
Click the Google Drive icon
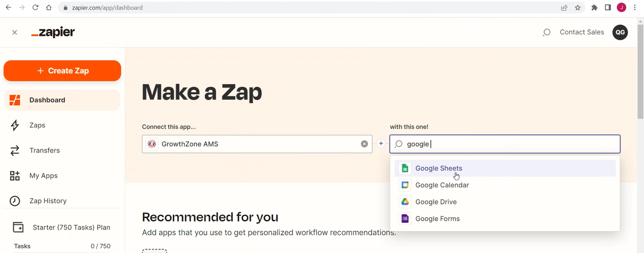tap(405, 202)
